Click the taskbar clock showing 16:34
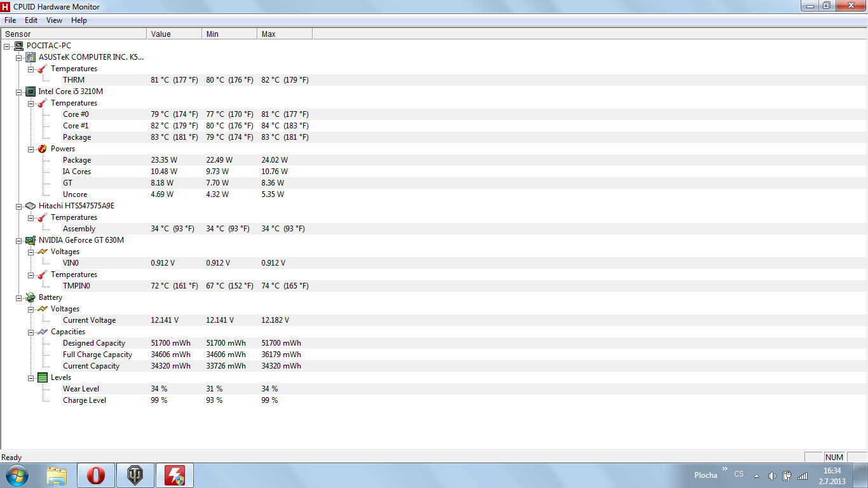This screenshot has height=488, width=868. pyautogui.click(x=832, y=476)
